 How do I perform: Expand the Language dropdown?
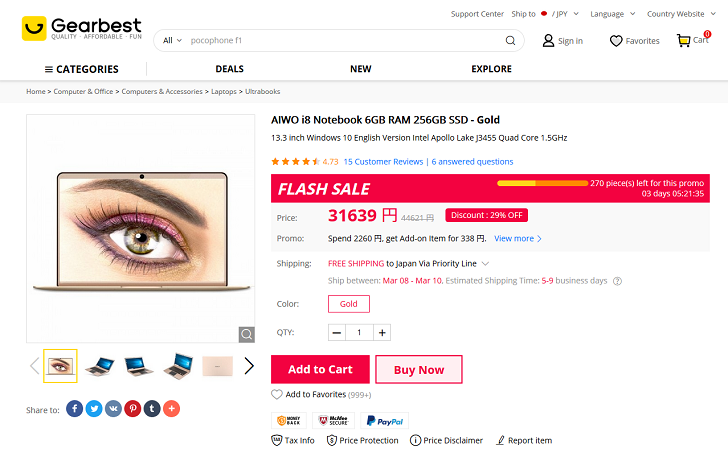tap(613, 14)
